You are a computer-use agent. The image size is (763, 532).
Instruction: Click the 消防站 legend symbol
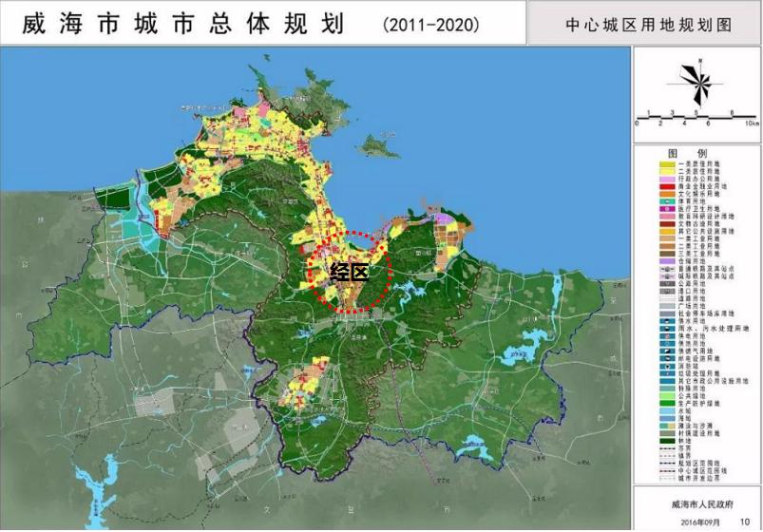point(666,366)
